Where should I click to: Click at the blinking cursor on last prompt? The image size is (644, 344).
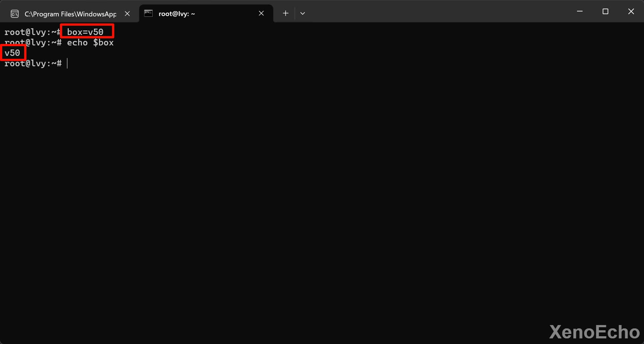pos(67,64)
